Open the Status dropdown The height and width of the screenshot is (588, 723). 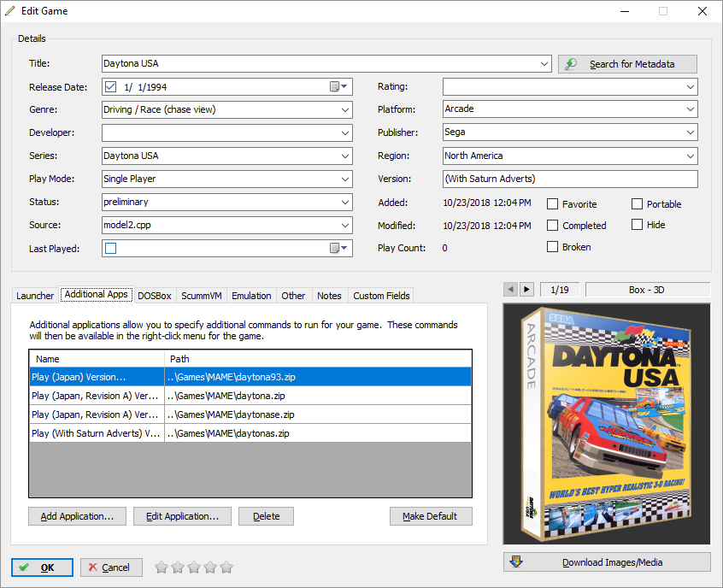[x=345, y=202]
